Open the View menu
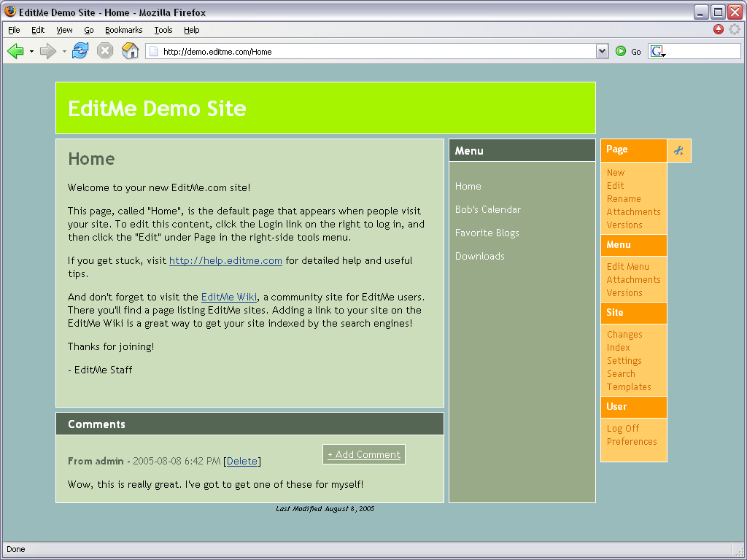 coord(64,30)
